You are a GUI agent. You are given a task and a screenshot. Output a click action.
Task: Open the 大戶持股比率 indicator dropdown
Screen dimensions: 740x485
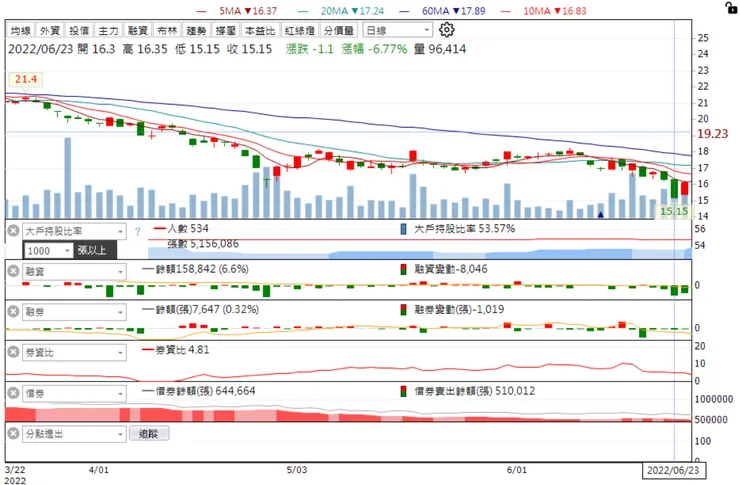[74, 231]
